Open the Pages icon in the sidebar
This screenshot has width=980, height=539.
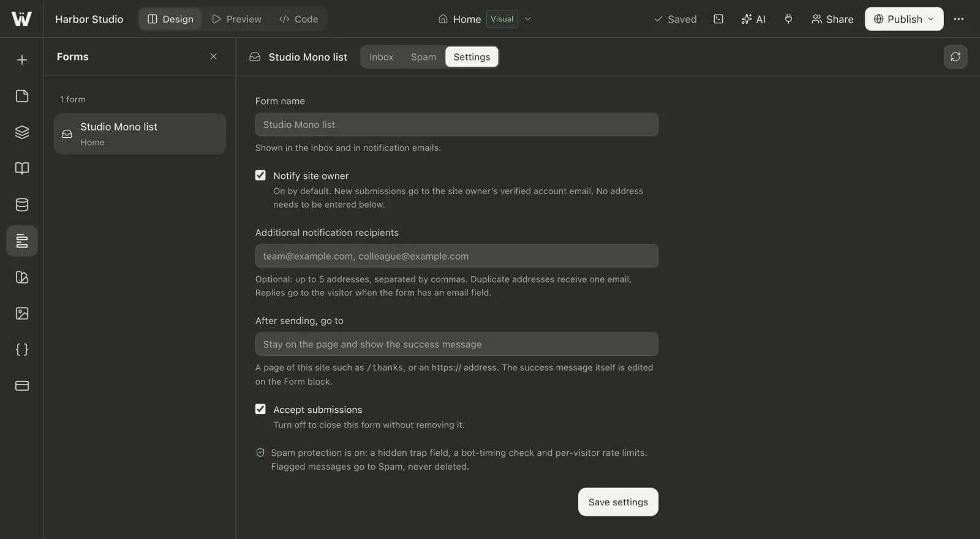pyautogui.click(x=22, y=96)
